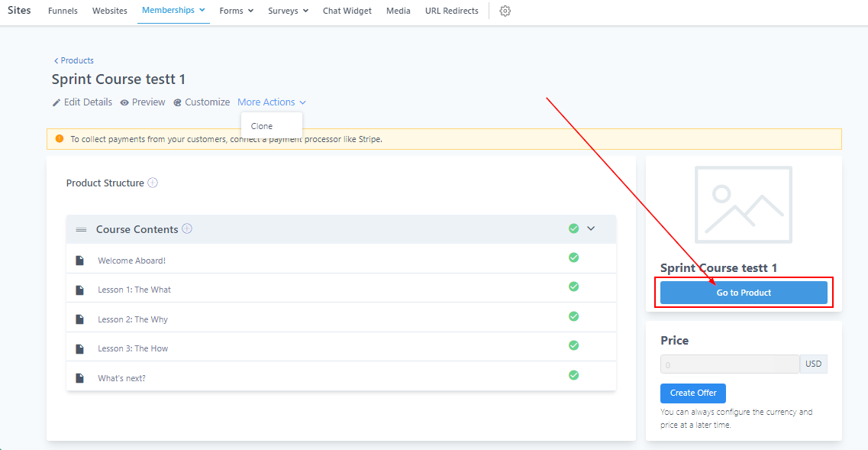Switch to the Funnels tab
This screenshot has width=868, height=450.
click(x=63, y=11)
